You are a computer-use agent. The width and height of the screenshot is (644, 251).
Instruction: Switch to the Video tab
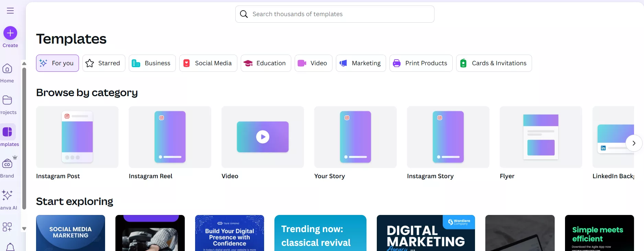(x=314, y=63)
